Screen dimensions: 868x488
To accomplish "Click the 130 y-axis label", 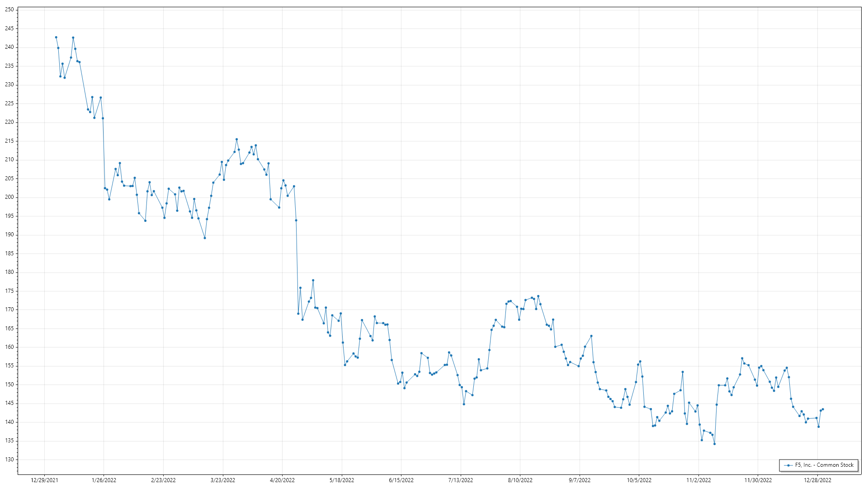I will click(x=9, y=460).
